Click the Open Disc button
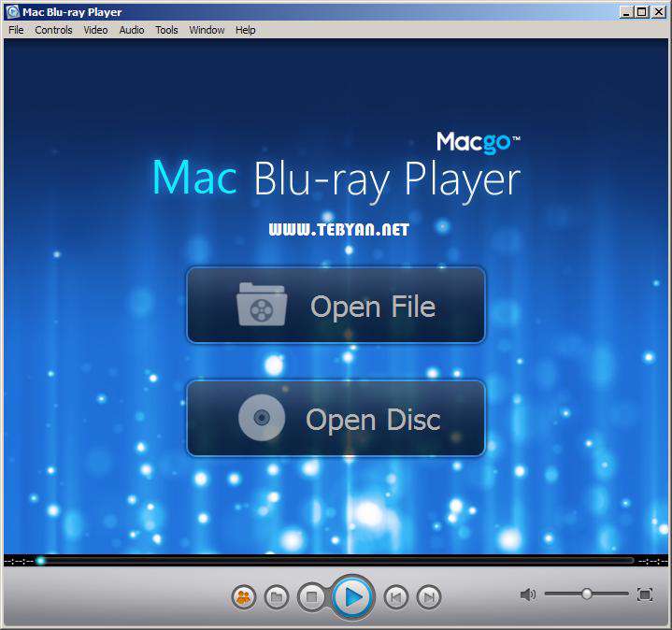 tap(336, 418)
